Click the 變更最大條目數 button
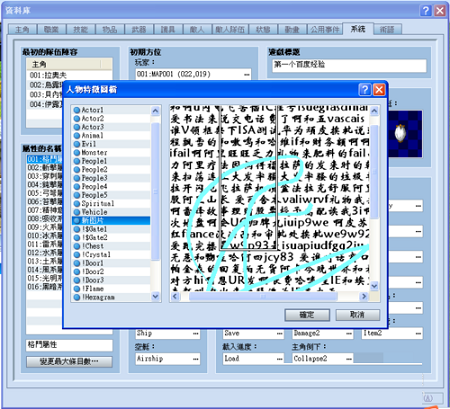Viewport: 450px width, 409px height. point(69,361)
